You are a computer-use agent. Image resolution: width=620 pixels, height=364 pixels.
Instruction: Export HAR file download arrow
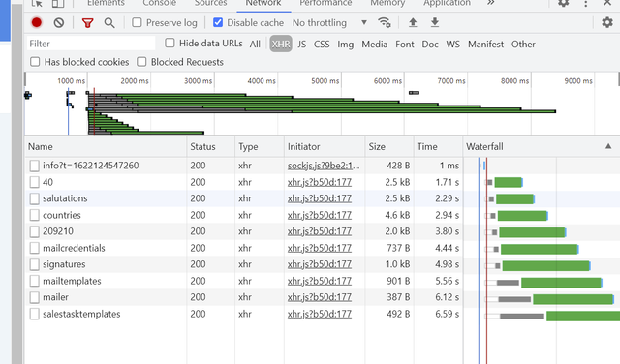click(435, 22)
